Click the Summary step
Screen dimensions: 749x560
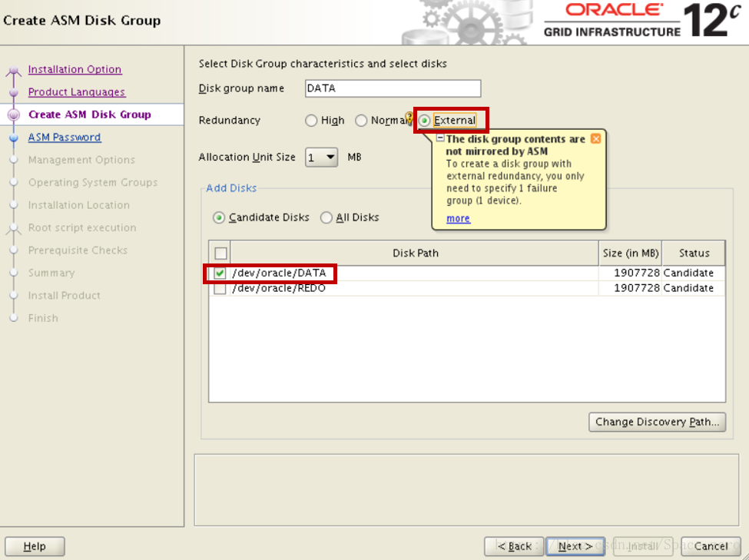(x=51, y=273)
